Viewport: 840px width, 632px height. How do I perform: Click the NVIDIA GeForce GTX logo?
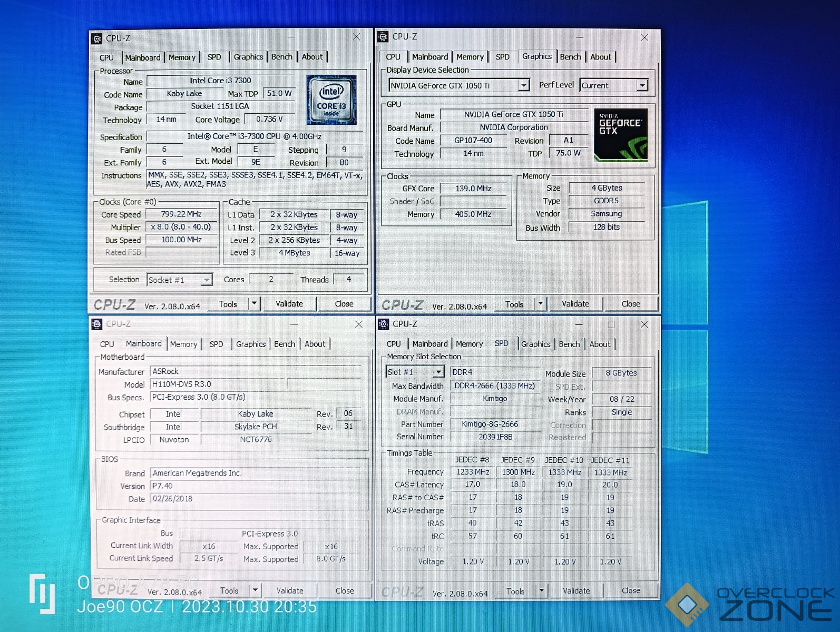pos(621,135)
